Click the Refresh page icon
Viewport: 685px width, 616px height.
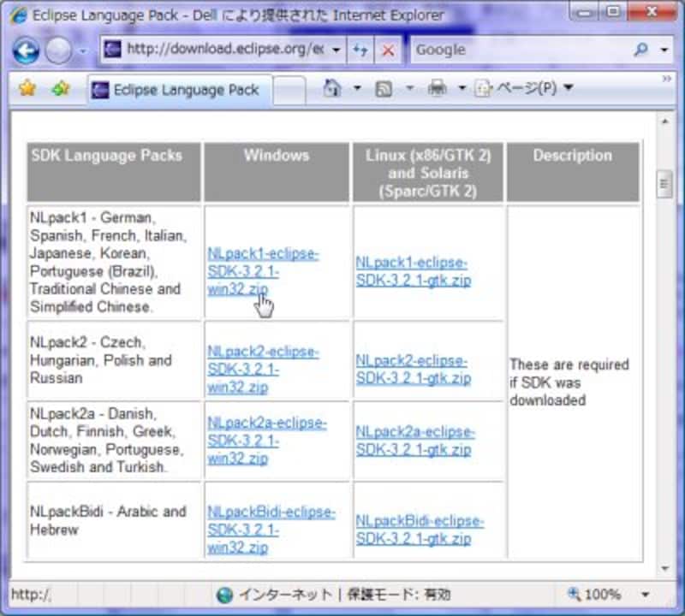(360, 50)
